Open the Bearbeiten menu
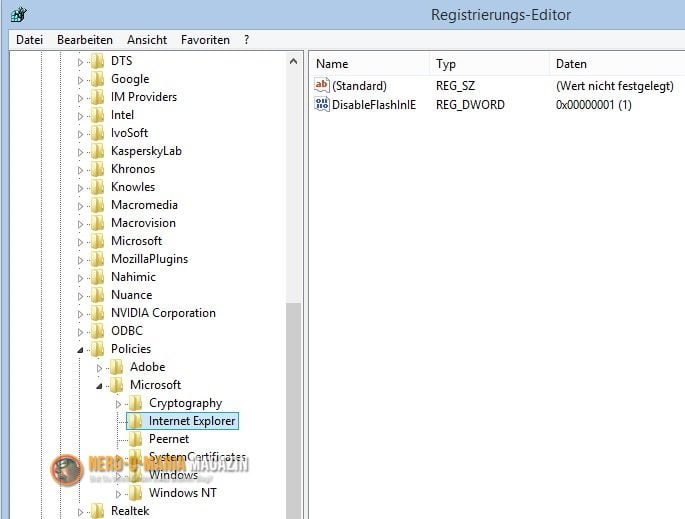 [x=85, y=40]
